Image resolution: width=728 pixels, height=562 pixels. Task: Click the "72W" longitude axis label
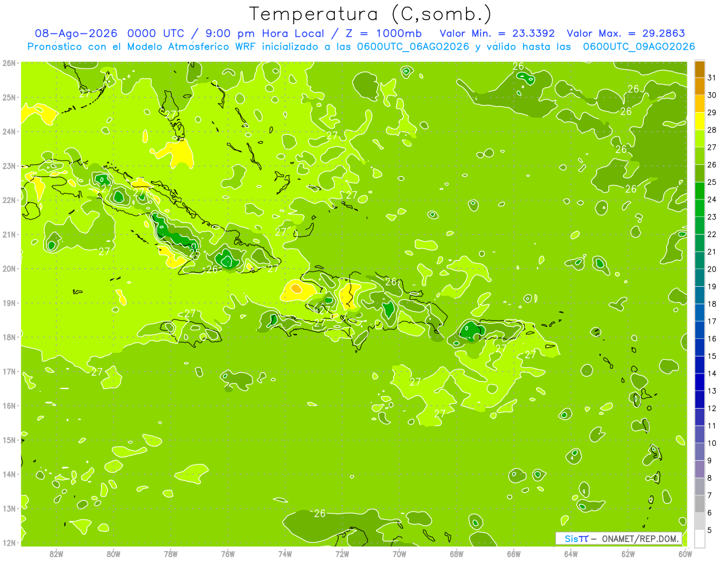[342, 553]
